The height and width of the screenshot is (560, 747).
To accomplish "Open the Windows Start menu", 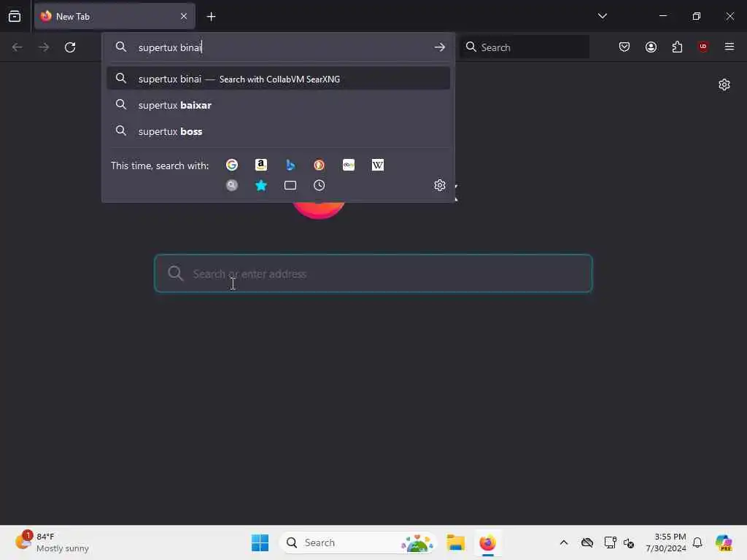I will (260, 542).
